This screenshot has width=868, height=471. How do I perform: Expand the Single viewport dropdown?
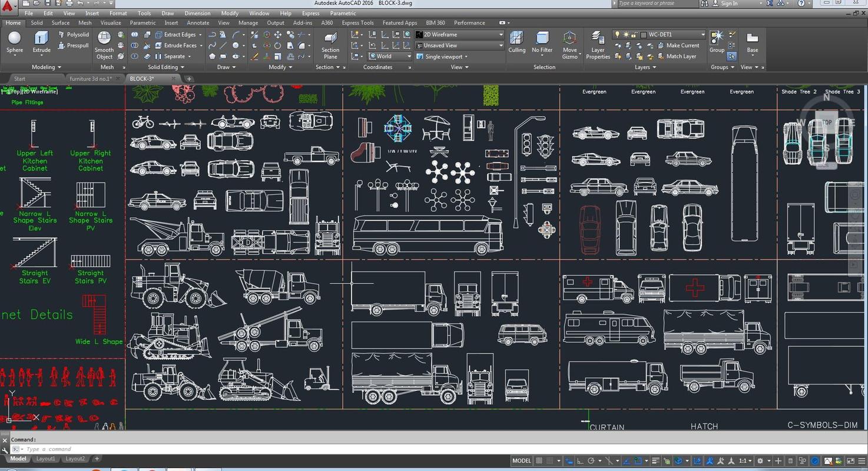tap(442, 57)
